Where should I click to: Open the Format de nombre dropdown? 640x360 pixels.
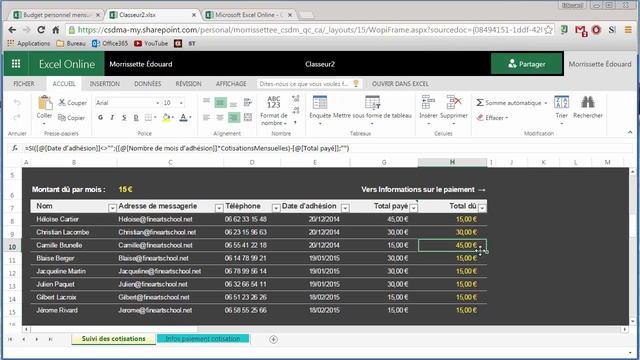point(273,119)
